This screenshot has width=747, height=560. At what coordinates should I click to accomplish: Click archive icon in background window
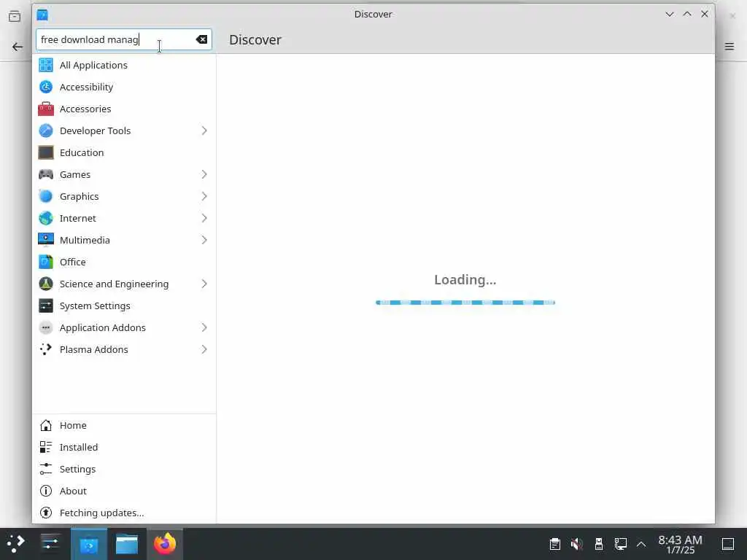click(15, 17)
